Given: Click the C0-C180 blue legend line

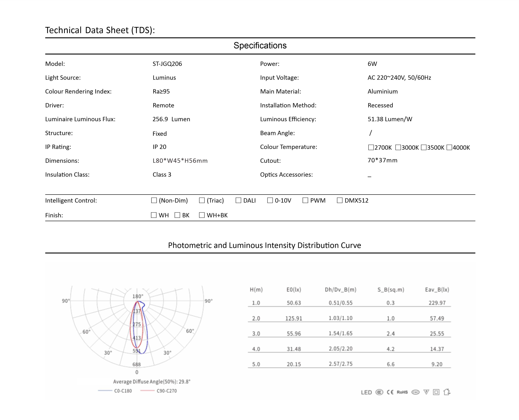Looking at the screenshot, I should pyautogui.click(x=105, y=391).
